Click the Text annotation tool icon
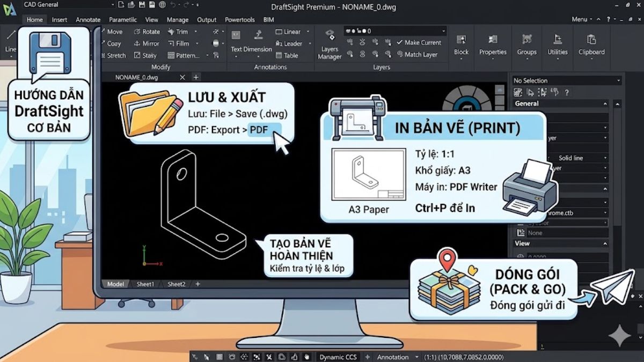The height and width of the screenshot is (362, 644). (x=236, y=34)
